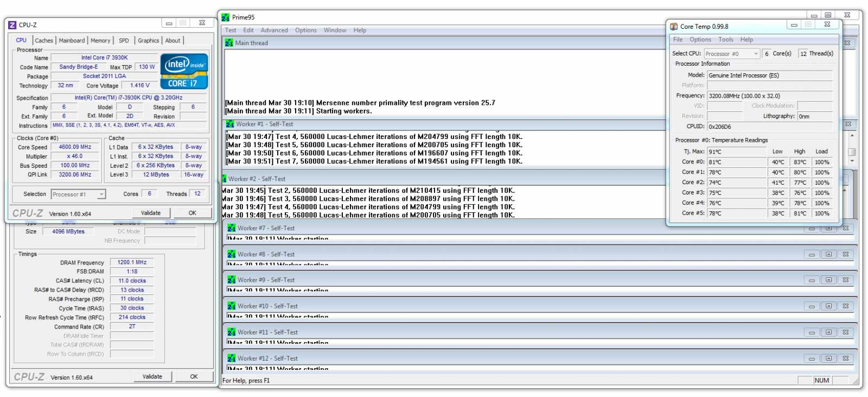Open the Caches tab in CPU-Z
Viewport: 868px width, 397px height.
pyautogui.click(x=44, y=41)
